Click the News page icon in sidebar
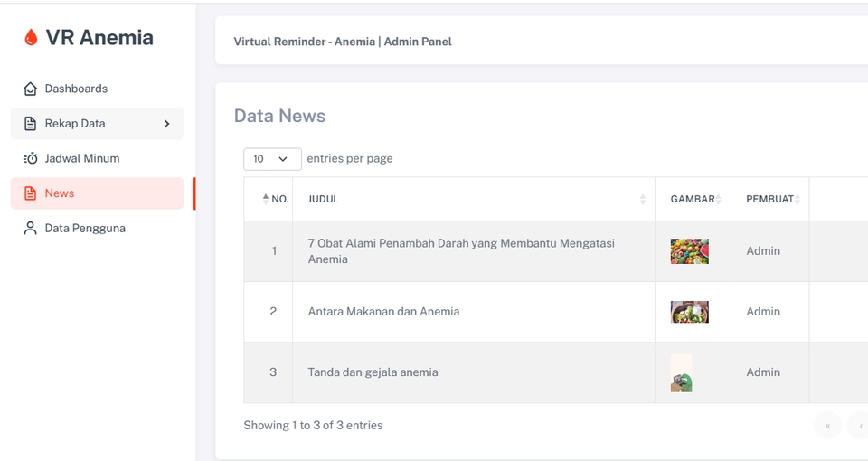This screenshot has height=461, width=868. (x=30, y=193)
